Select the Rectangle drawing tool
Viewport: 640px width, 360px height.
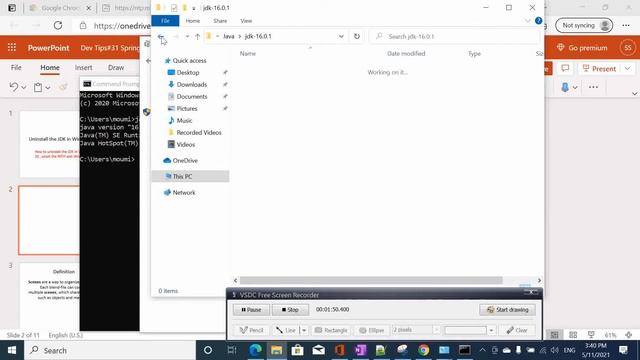tap(331, 330)
